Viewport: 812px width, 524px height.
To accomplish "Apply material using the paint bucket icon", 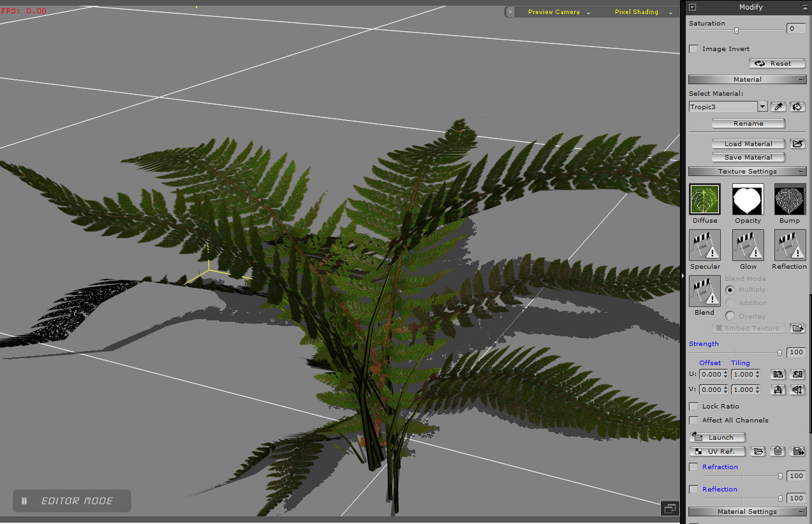I will click(x=798, y=107).
